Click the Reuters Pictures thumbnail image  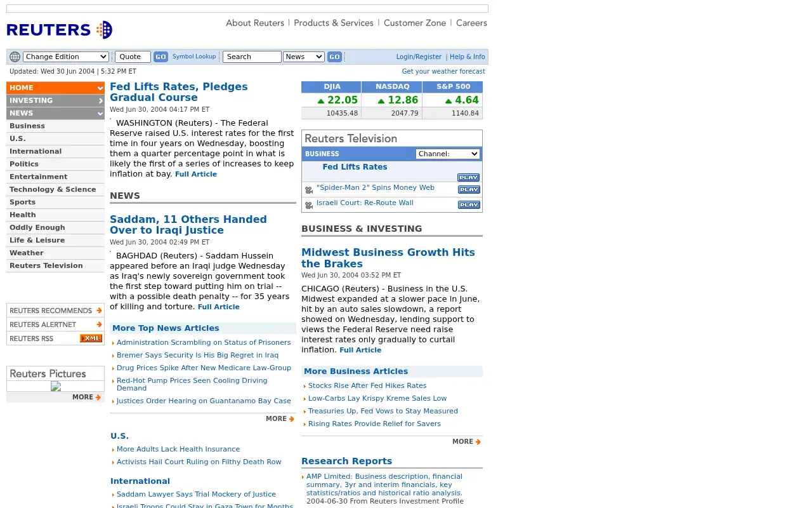pos(56,386)
